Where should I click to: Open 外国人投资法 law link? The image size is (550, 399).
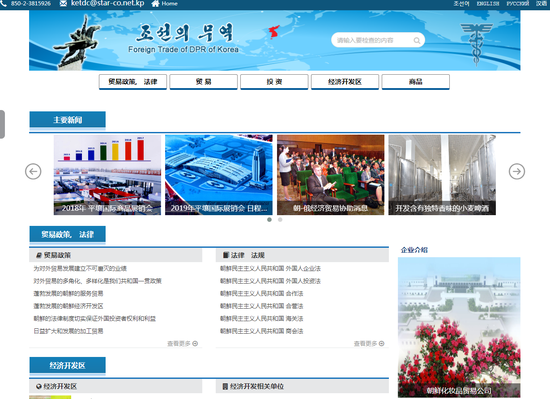[x=270, y=281]
